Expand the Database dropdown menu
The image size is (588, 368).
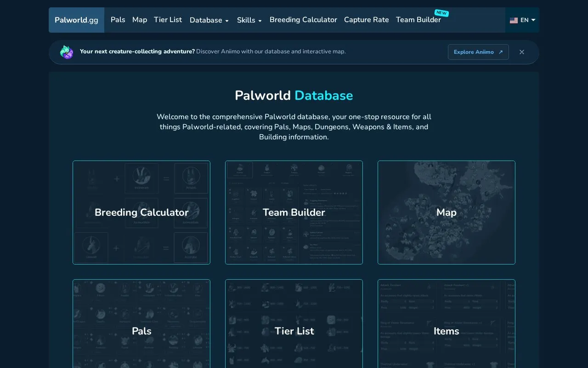click(209, 20)
